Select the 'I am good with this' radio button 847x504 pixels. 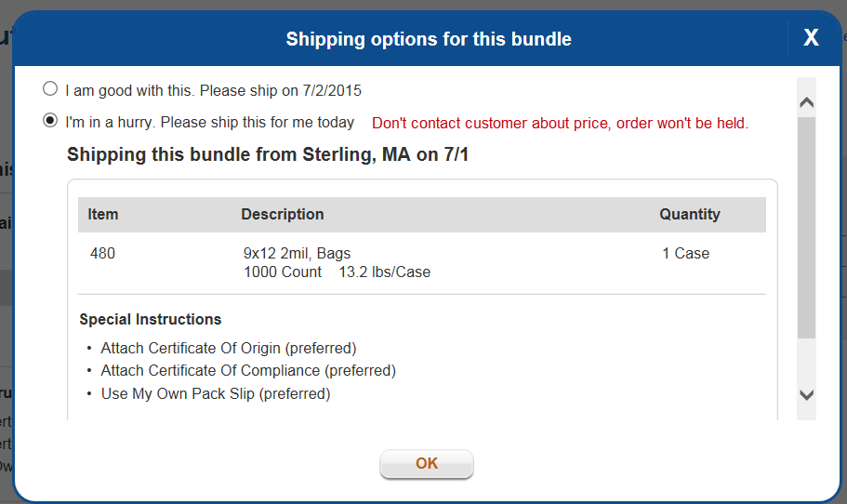click(x=50, y=88)
